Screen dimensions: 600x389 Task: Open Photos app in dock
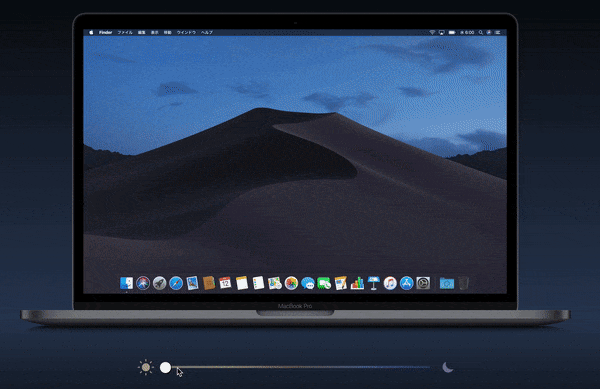[291, 283]
